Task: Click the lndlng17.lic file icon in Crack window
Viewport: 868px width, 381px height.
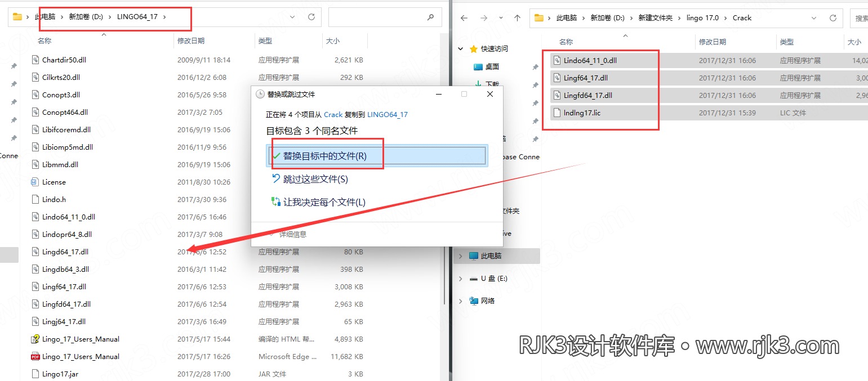Action: click(x=557, y=113)
